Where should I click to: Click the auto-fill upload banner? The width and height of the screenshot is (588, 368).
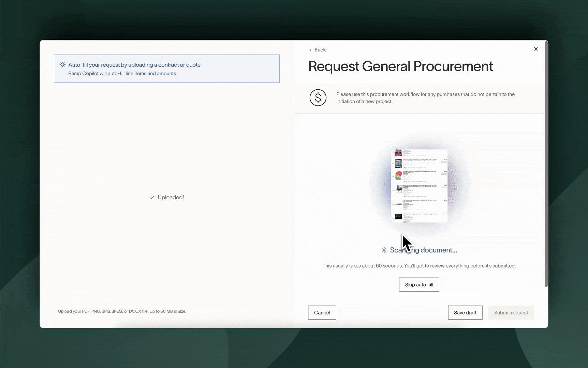(166, 68)
